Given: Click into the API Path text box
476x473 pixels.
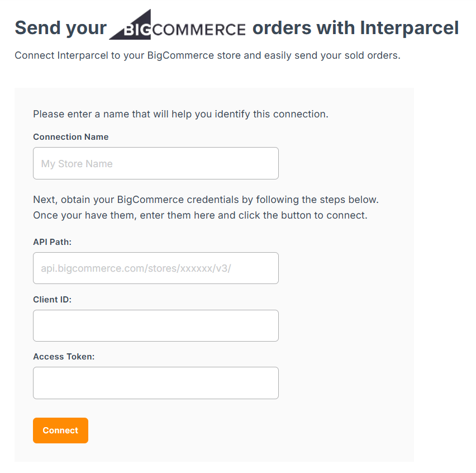Looking at the screenshot, I should (x=156, y=268).
